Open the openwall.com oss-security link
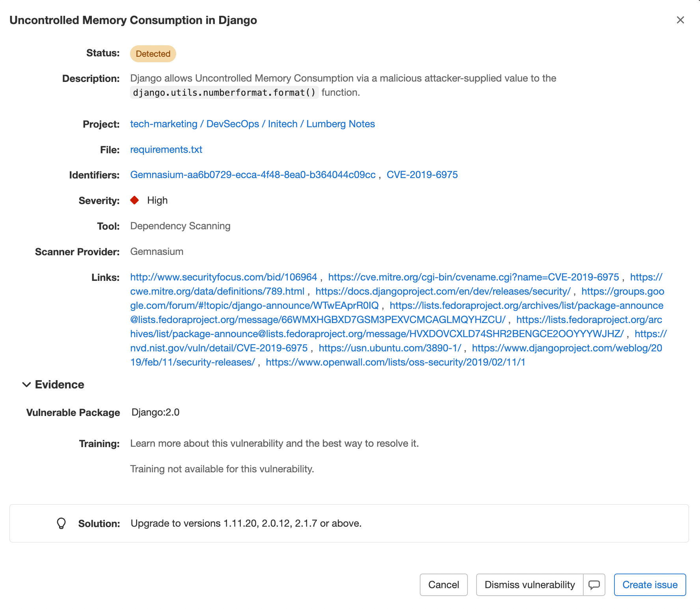Screen dimensions: 700x609 click(x=395, y=362)
